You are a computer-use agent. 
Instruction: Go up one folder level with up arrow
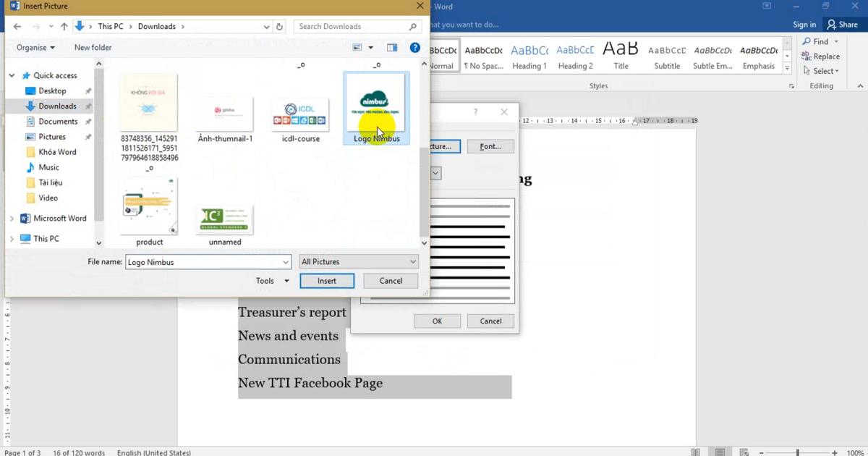(64, 27)
